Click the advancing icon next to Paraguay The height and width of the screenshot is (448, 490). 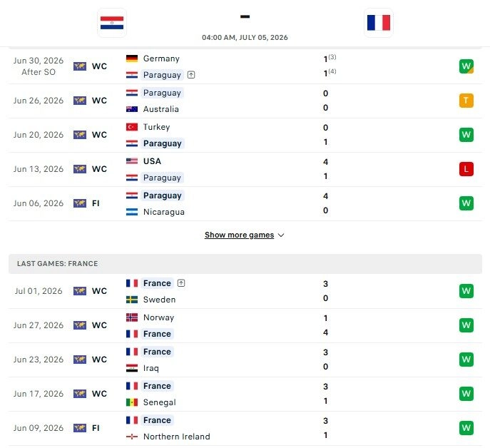(191, 75)
